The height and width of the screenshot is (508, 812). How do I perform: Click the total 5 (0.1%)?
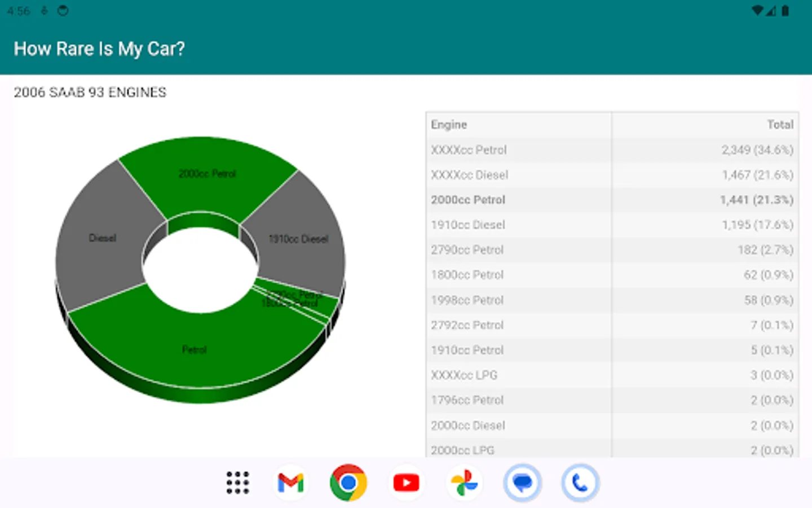coord(772,350)
